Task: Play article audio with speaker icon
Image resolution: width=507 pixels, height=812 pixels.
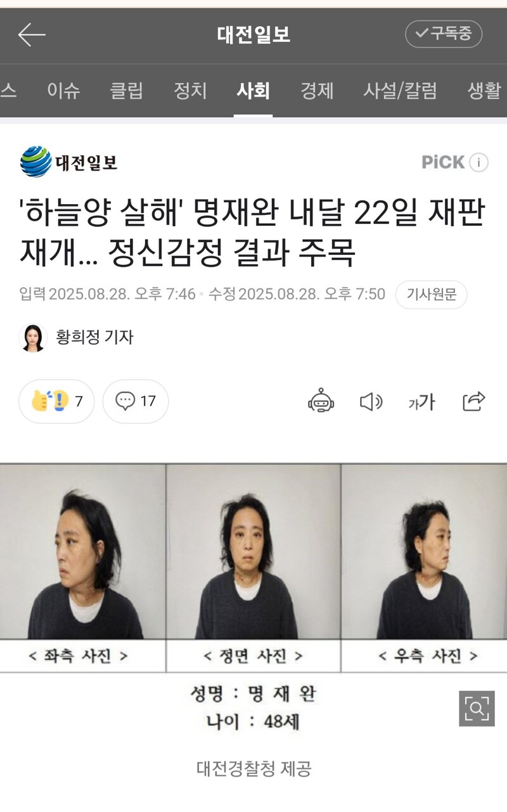Action: pyautogui.click(x=371, y=401)
